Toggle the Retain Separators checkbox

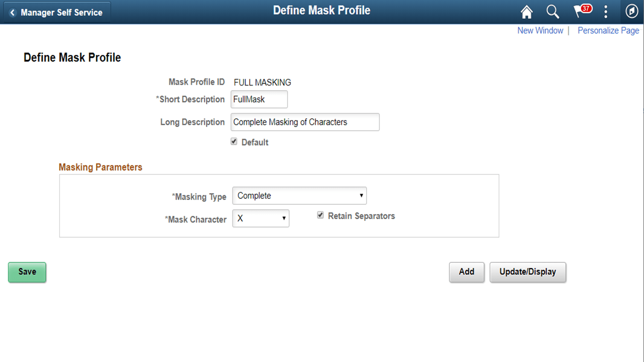pos(320,215)
